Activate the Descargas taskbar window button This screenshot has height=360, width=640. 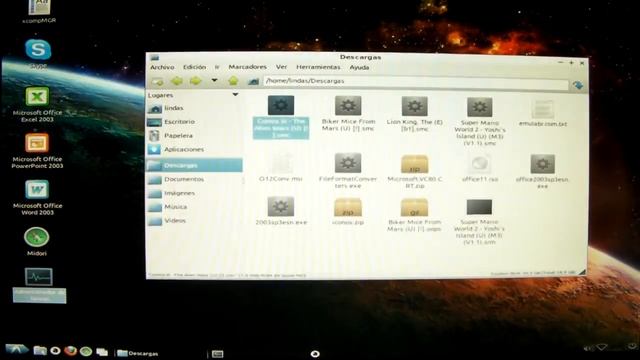coord(138,353)
